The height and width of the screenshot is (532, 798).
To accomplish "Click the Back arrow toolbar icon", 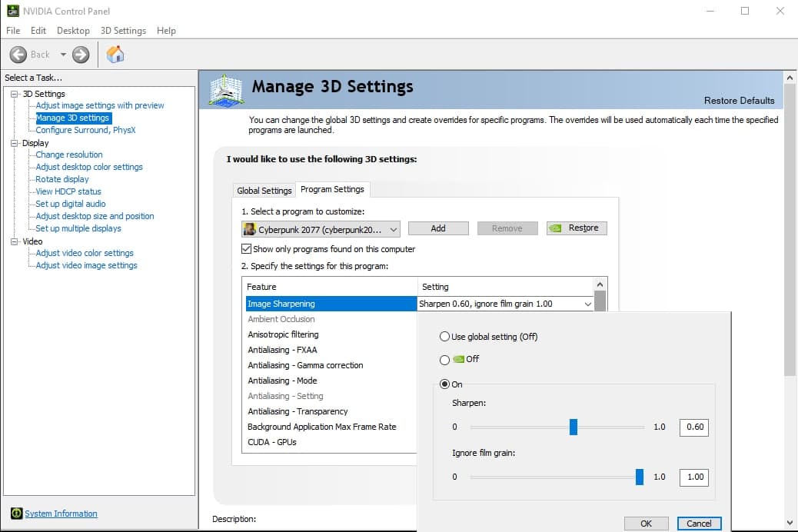I will [x=18, y=55].
